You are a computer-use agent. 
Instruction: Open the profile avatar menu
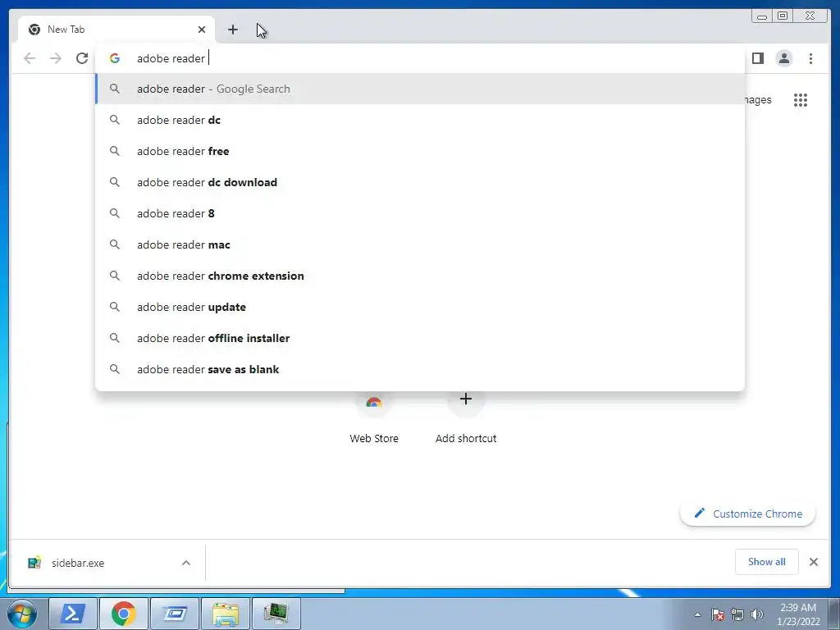point(783,58)
